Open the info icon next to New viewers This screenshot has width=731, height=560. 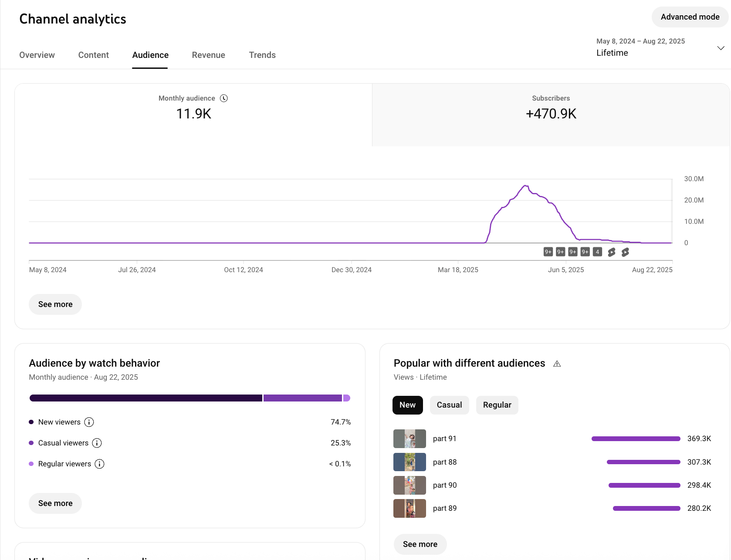[x=89, y=422]
